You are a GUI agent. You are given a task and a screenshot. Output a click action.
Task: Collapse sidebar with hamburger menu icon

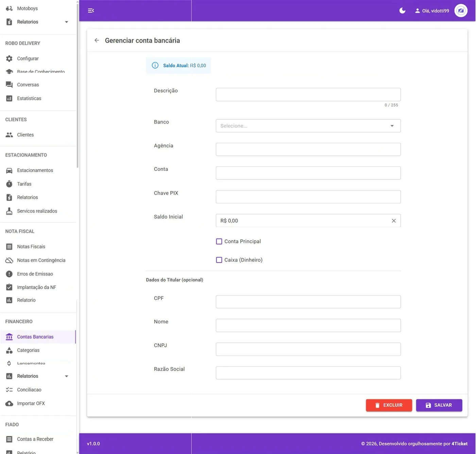tap(91, 11)
